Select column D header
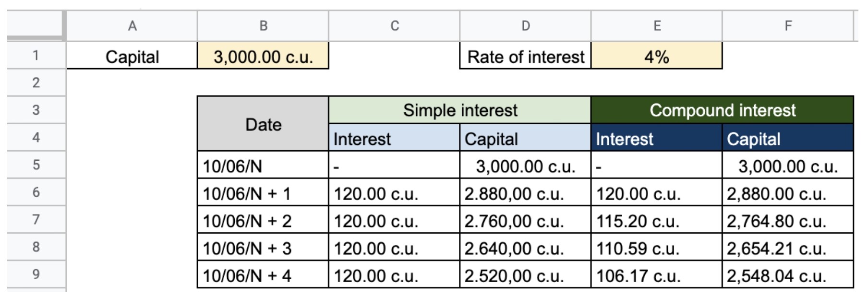Viewport: 868px width, 297px height. pos(525,26)
